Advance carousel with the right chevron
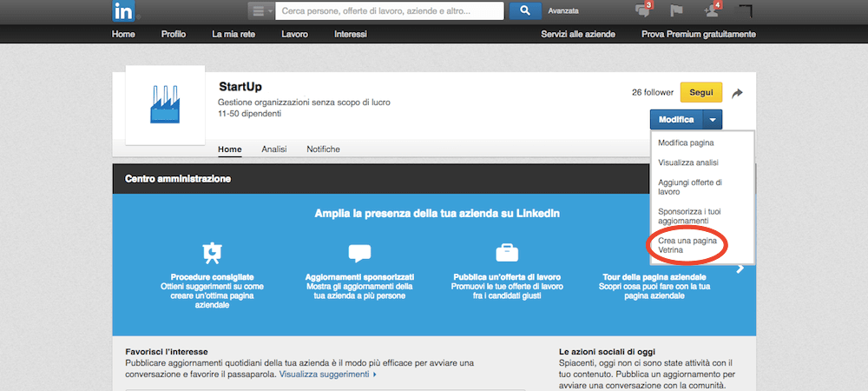The width and height of the screenshot is (868, 391). tap(740, 268)
